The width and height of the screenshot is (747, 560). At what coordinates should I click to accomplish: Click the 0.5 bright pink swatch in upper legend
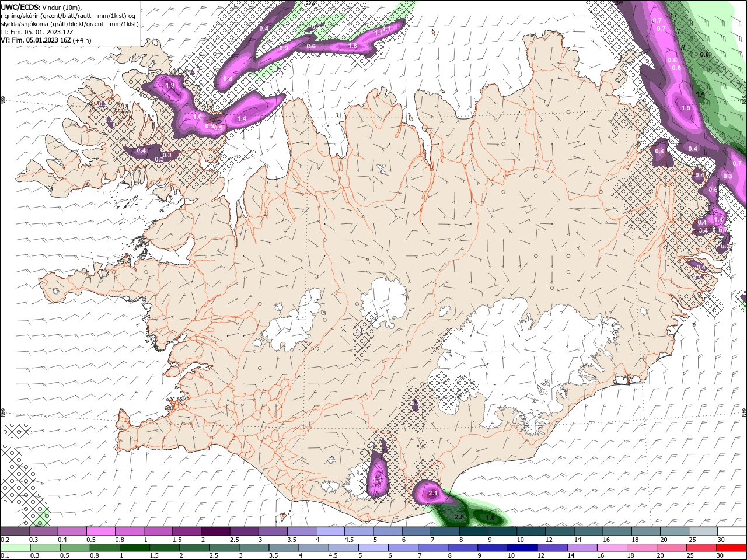tap(101, 531)
